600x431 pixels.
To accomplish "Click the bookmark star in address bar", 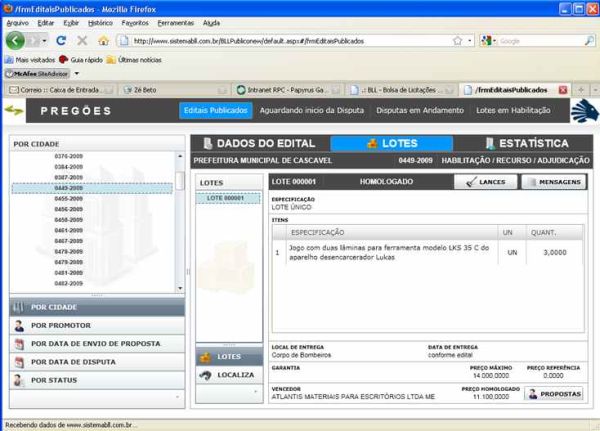I will tap(457, 41).
